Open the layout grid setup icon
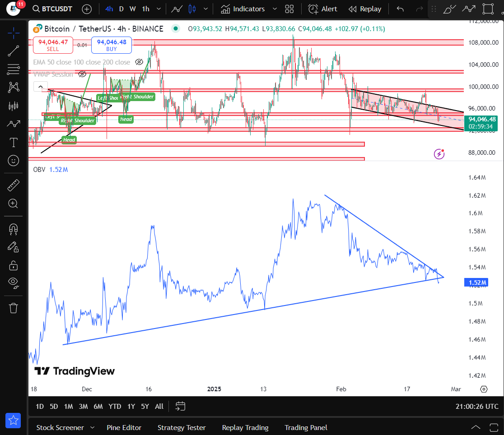The height and width of the screenshot is (435, 504). [x=289, y=9]
